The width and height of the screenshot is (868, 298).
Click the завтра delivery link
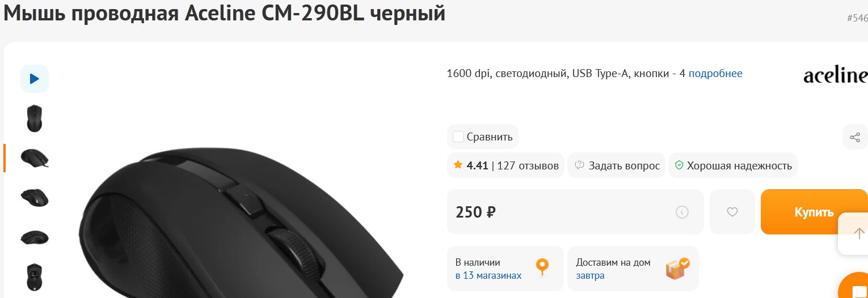coord(590,275)
